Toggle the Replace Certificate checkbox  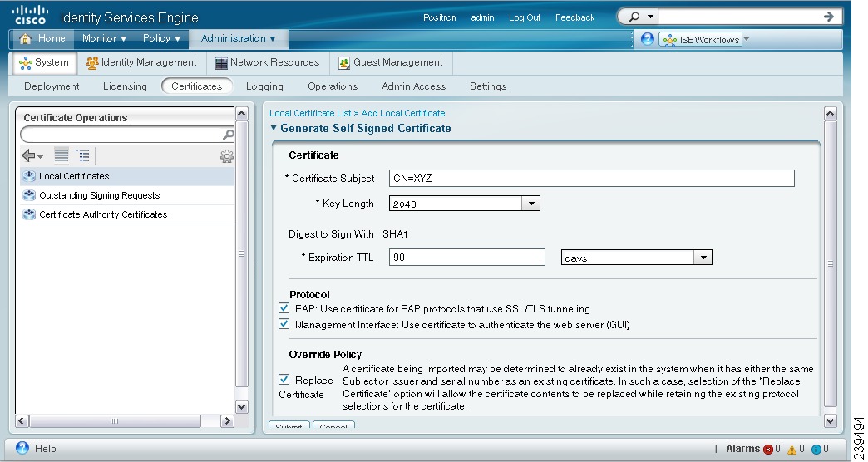(x=284, y=380)
